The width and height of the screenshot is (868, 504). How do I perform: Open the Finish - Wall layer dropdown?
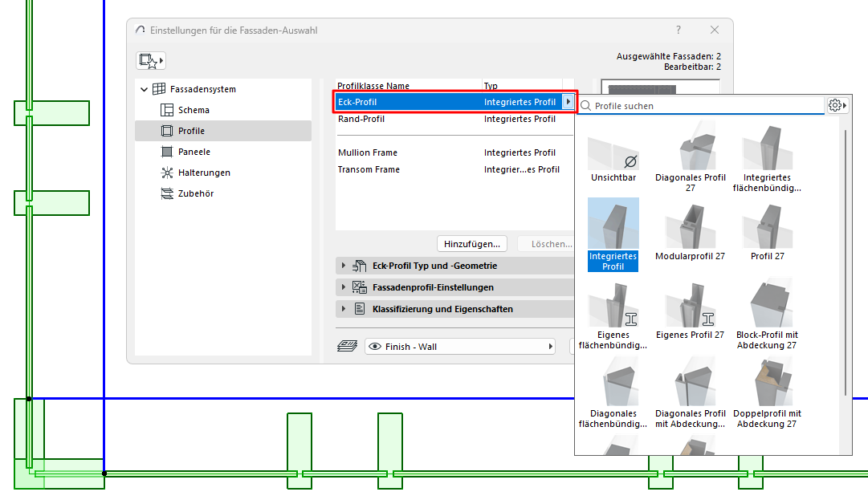pos(460,347)
